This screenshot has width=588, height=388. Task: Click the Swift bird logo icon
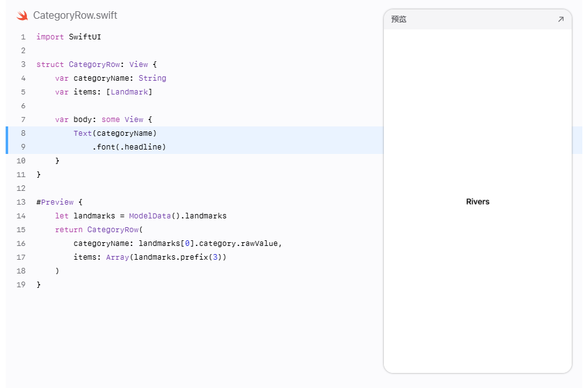[22, 16]
